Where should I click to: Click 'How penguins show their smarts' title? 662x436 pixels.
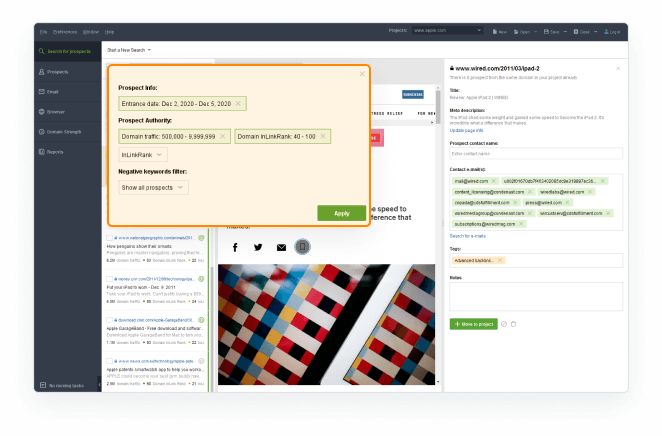tap(139, 246)
